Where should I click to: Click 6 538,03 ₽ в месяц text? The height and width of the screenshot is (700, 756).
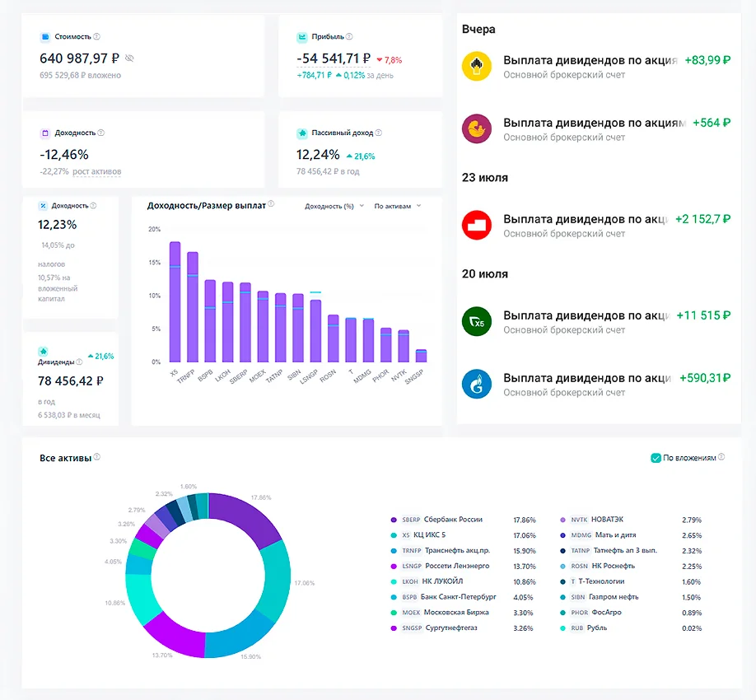point(69,415)
